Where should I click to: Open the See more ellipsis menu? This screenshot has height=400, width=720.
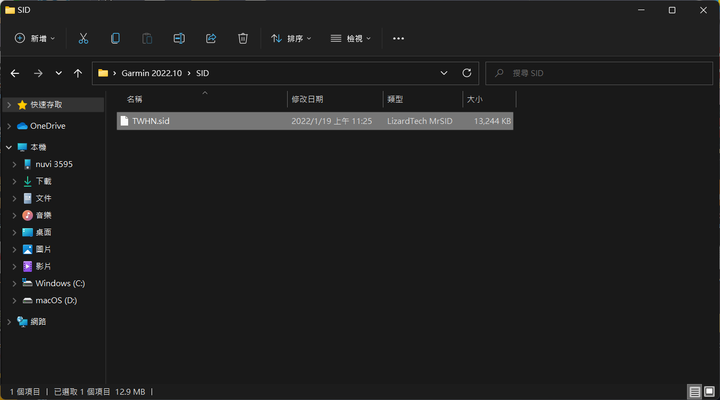coord(399,39)
